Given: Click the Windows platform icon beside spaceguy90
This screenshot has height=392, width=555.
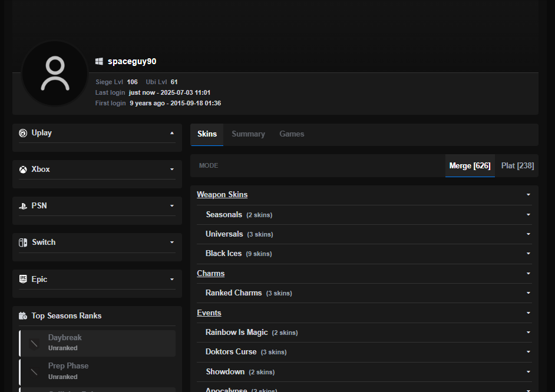Looking at the screenshot, I should pyautogui.click(x=99, y=61).
